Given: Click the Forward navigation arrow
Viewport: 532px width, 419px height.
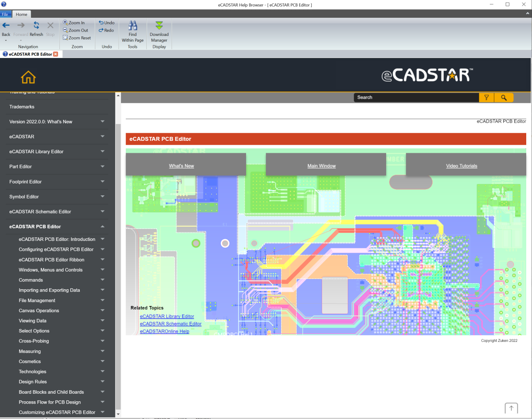Looking at the screenshot, I should (x=20, y=29).
